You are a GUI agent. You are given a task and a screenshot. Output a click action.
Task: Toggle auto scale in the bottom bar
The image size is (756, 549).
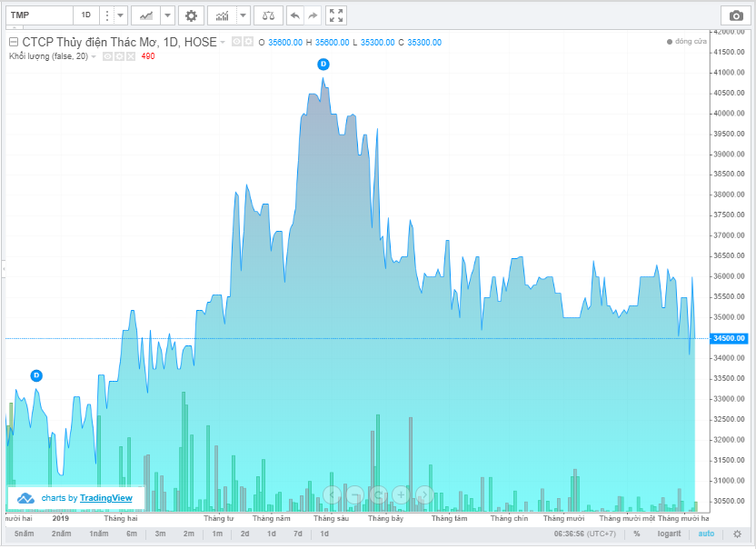[706, 534]
